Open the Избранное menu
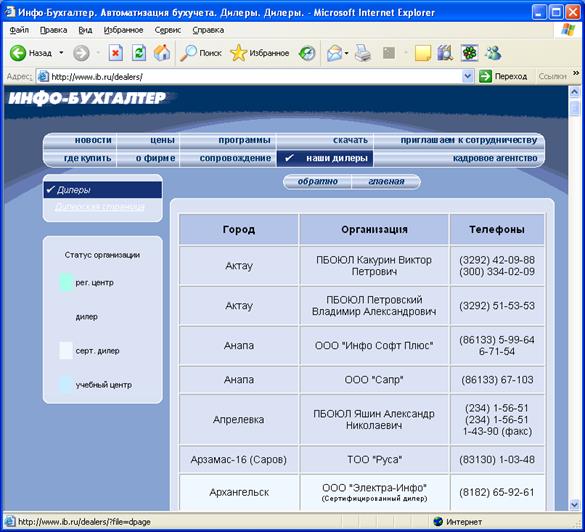This screenshot has width=585, height=532. (x=123, y=30)
